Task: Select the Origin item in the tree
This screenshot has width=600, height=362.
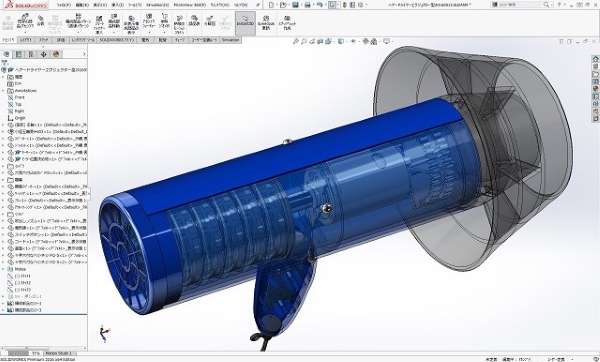Action: coord(20,118)
